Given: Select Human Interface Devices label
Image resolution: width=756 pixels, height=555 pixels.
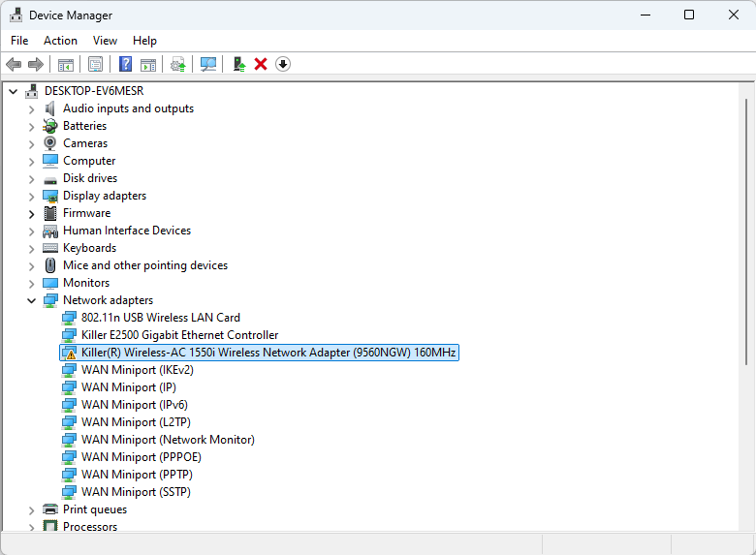Looking at the screenshot, I should click(127, 231).
